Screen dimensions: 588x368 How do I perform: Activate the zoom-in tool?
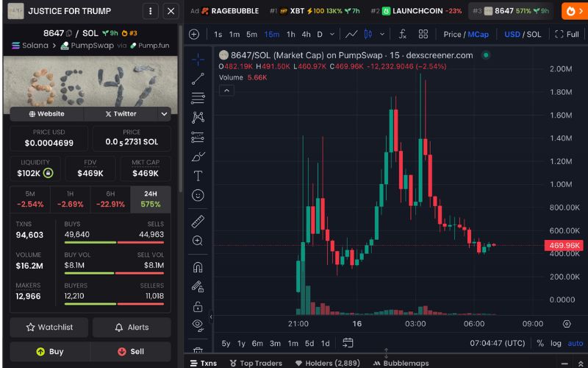pos(198,241)
